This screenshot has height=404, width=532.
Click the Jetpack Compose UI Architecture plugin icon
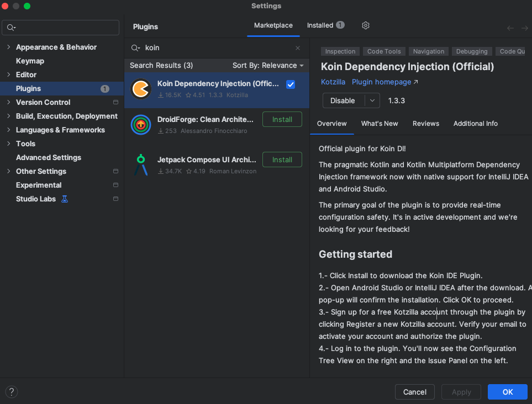(141, 165)
